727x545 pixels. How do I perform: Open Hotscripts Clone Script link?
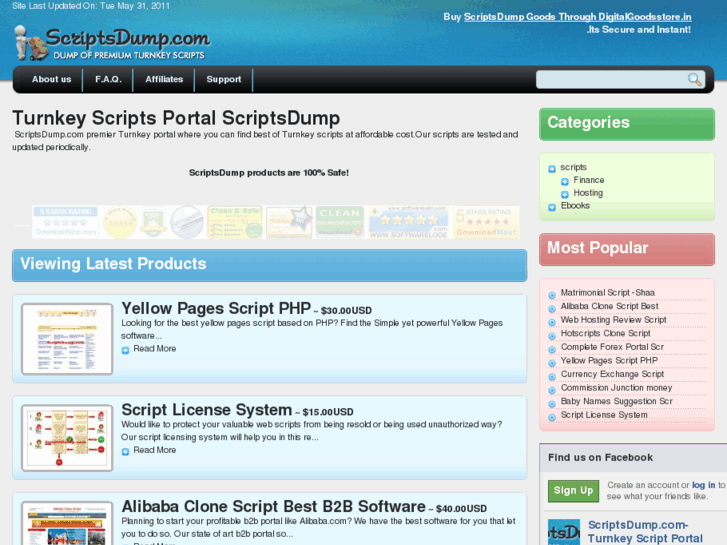point(606,333)
